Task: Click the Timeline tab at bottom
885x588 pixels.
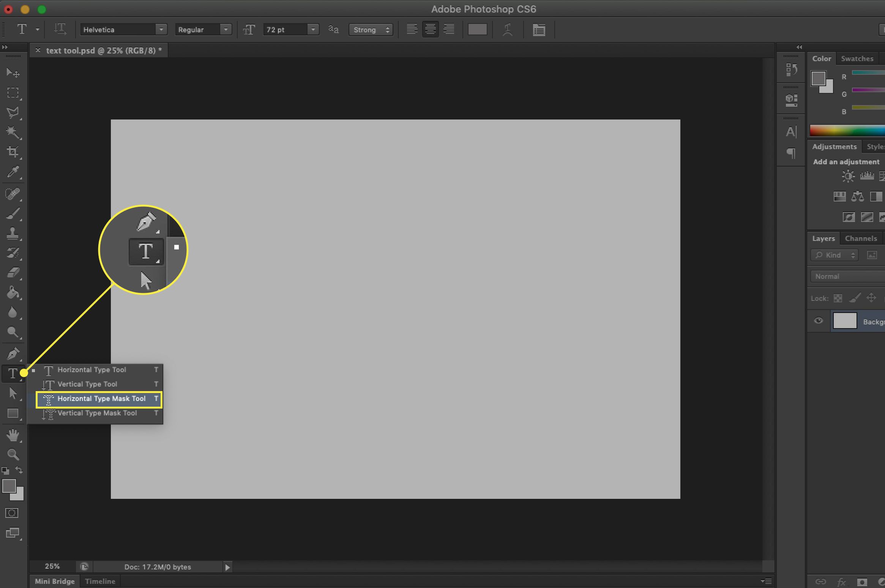Action: pyautogui.click(x=100, y=582)
